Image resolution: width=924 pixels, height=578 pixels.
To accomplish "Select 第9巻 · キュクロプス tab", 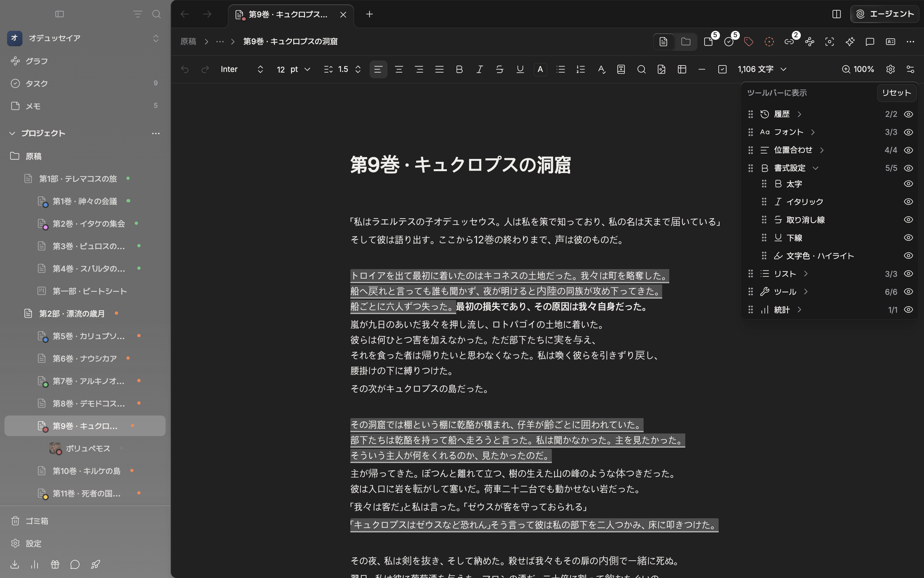I will click(x=291, y=14).
